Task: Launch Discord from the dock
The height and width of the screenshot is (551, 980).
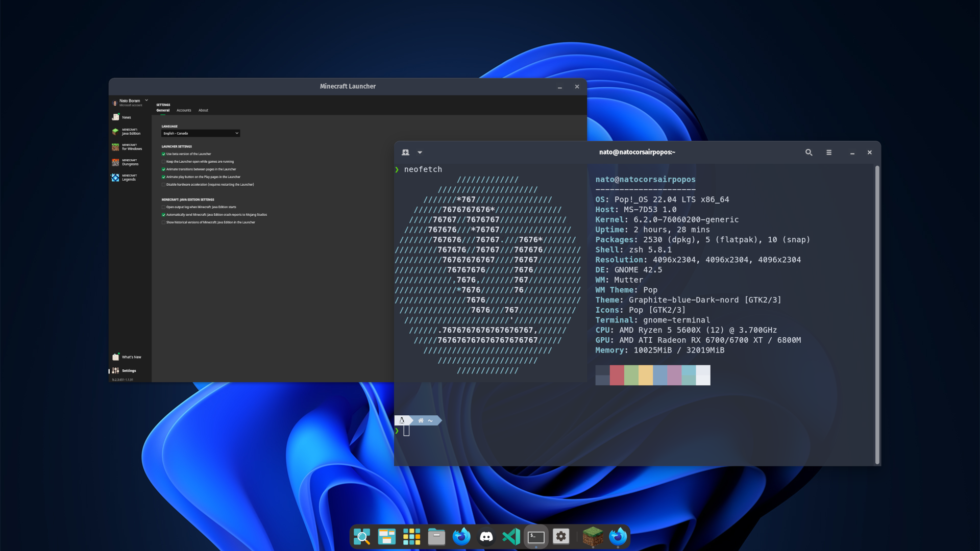Action: (x=486, y=537)
